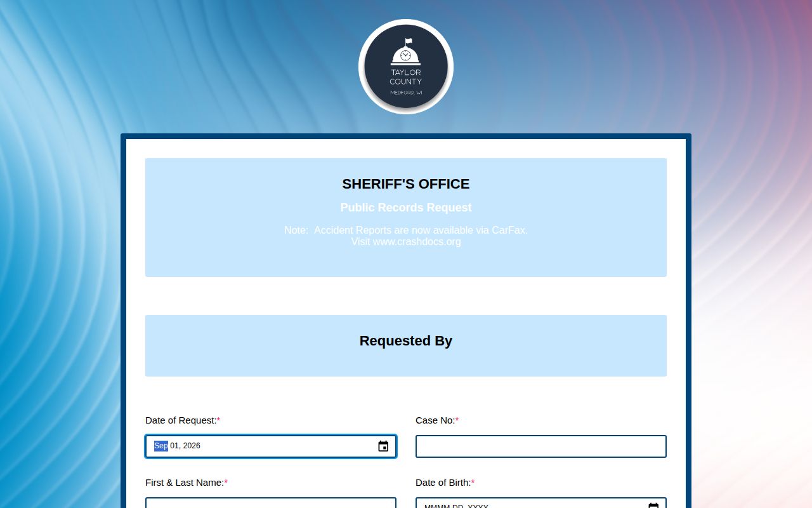Click the Accident Reports CarFax note text
The image size is (812, 508).
[x=406, y=231]
